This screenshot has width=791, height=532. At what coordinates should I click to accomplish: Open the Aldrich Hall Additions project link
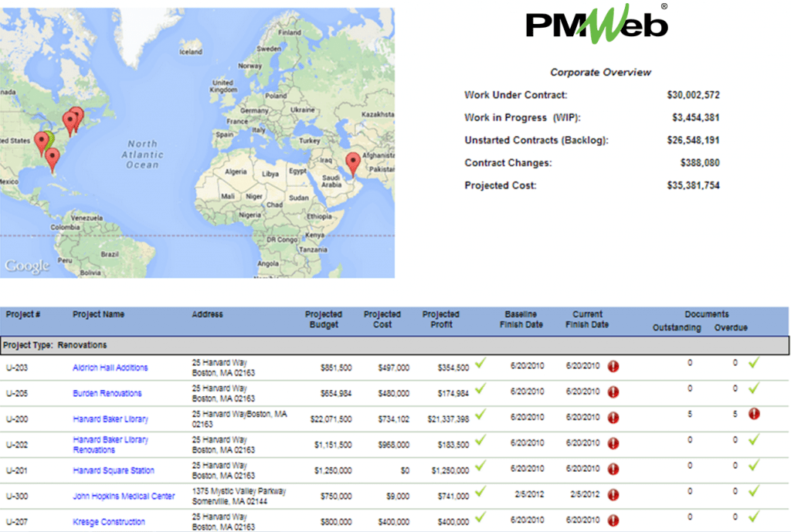pyautogui.click(x=110, y=368)
